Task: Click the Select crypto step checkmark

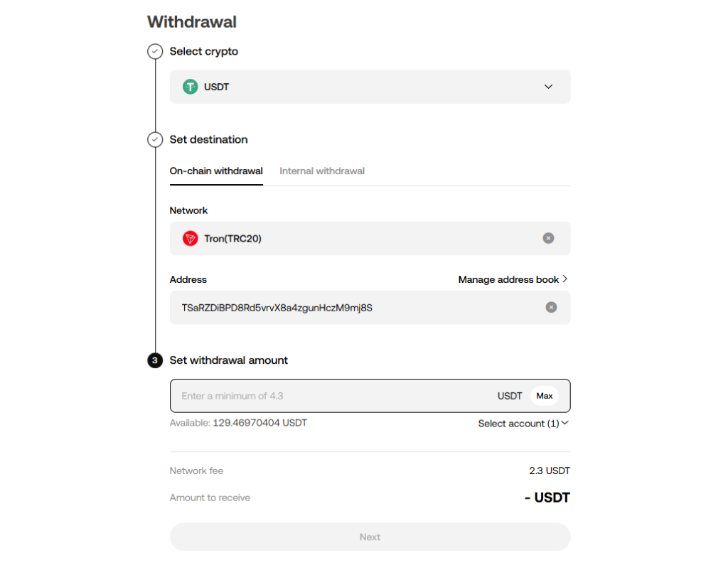Action: pos(155,52)
